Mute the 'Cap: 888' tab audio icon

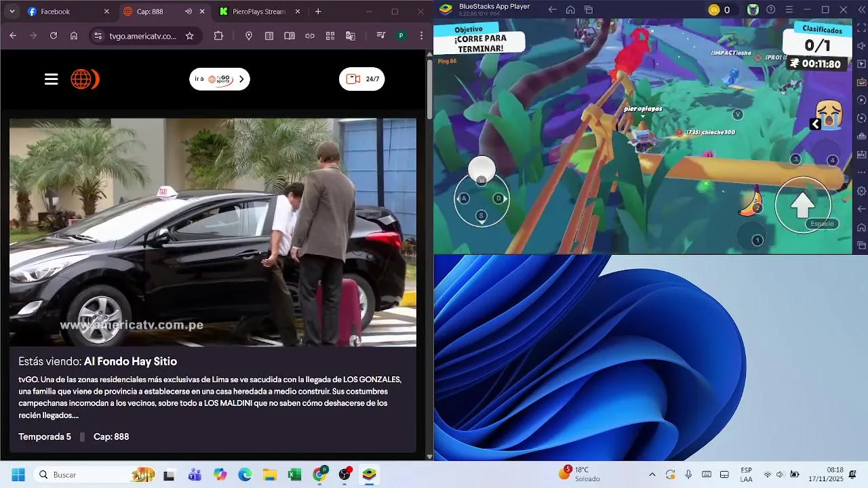[x=189, y=12]
